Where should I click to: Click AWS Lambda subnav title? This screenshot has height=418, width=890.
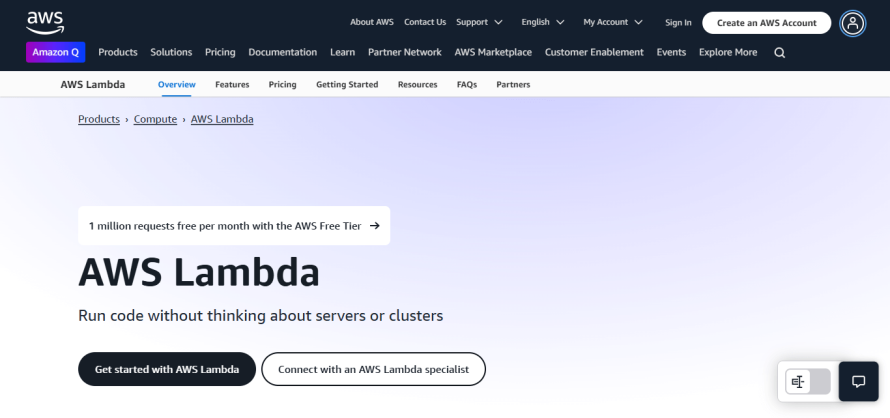click(x=93, y=85)
